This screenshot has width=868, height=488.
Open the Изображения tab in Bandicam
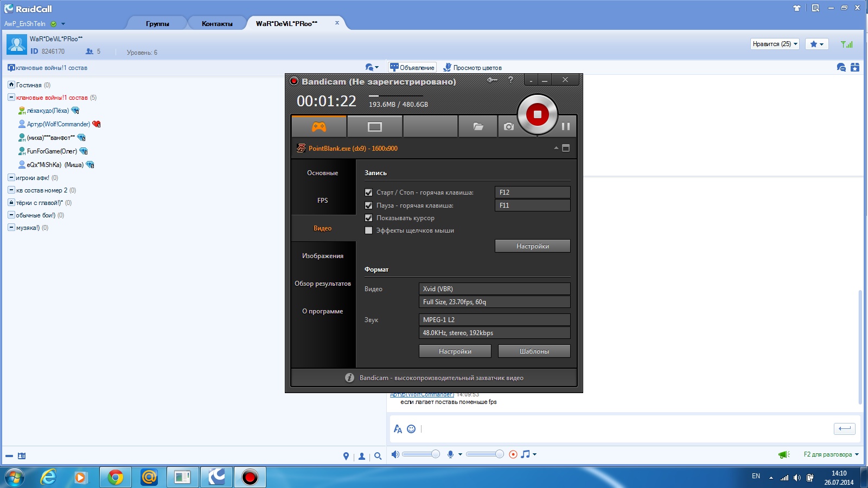tap(323, 256)
